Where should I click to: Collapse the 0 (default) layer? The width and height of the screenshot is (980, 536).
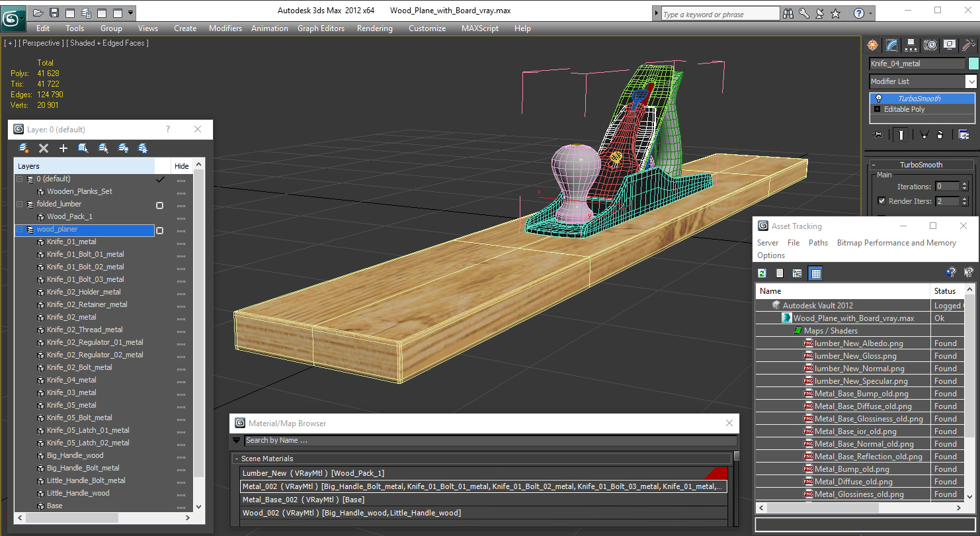coord(20,179)
